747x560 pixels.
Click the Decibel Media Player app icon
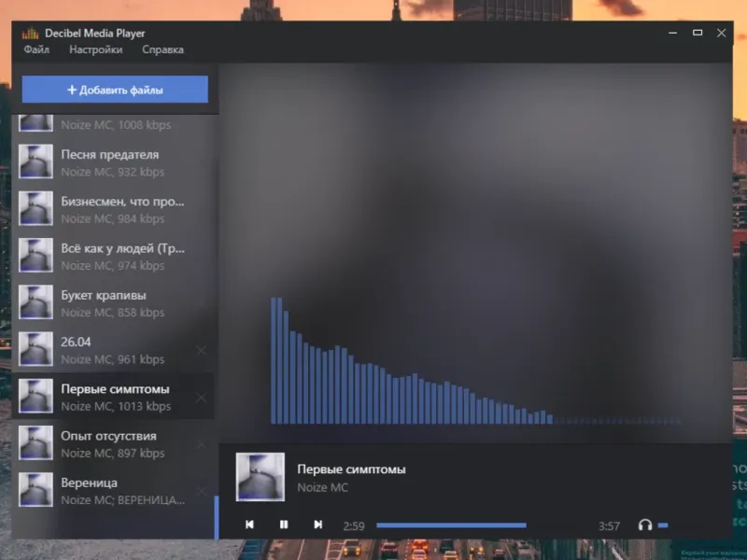(31, 34)
